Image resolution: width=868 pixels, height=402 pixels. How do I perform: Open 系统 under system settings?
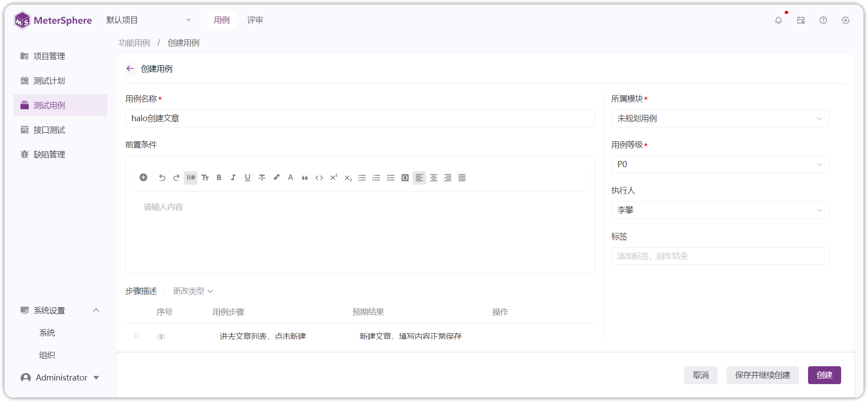coord(47,333)
